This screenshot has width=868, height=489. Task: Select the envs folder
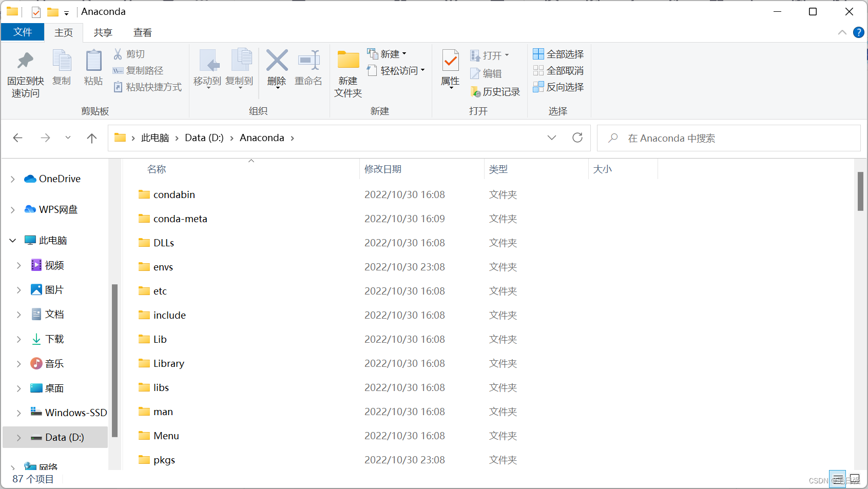tap(163, 267)
